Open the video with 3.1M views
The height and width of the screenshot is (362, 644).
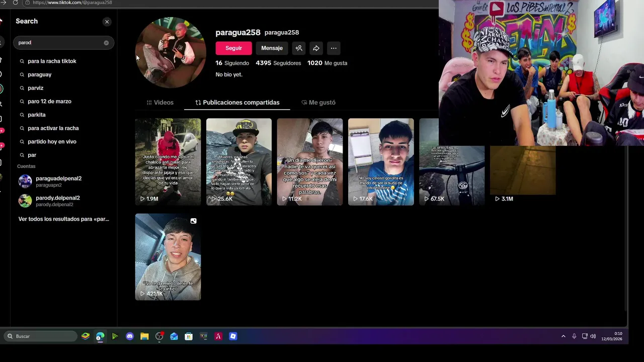point(523,175)
